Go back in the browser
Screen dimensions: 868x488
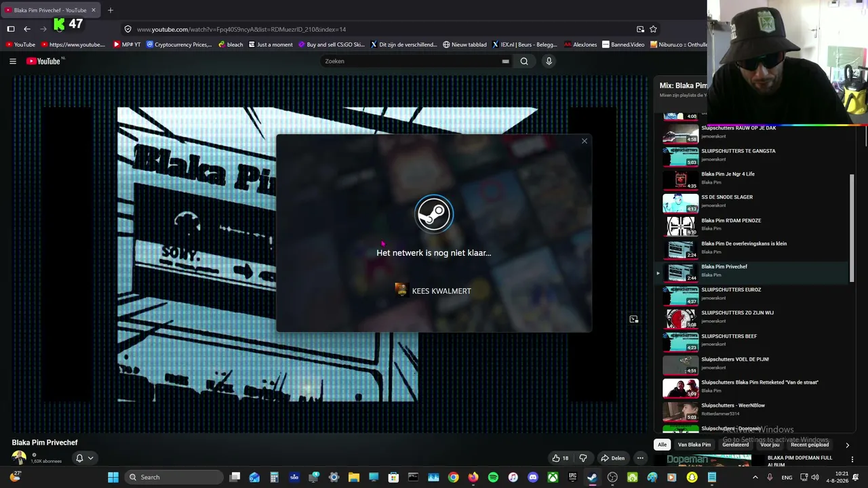(x=26, y=29)
